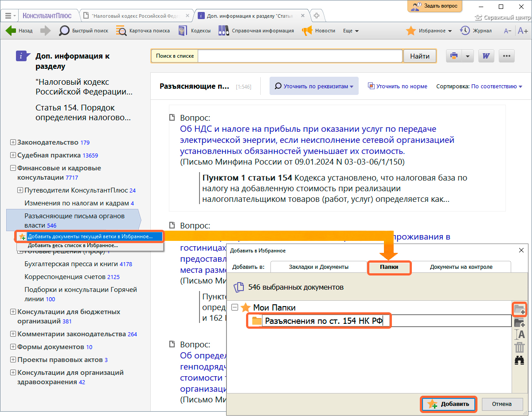Open the Журнал history

pos(476,31)
